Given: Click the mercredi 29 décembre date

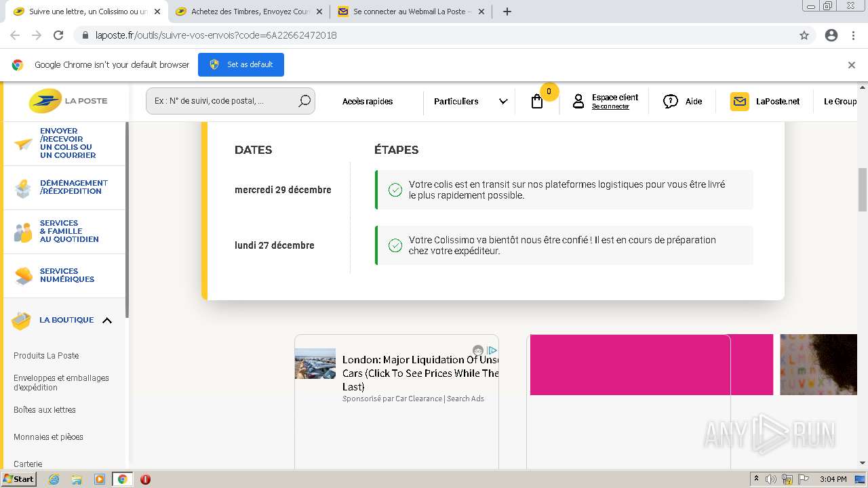Looking at the screenshot, I should [x=283, y=190].
